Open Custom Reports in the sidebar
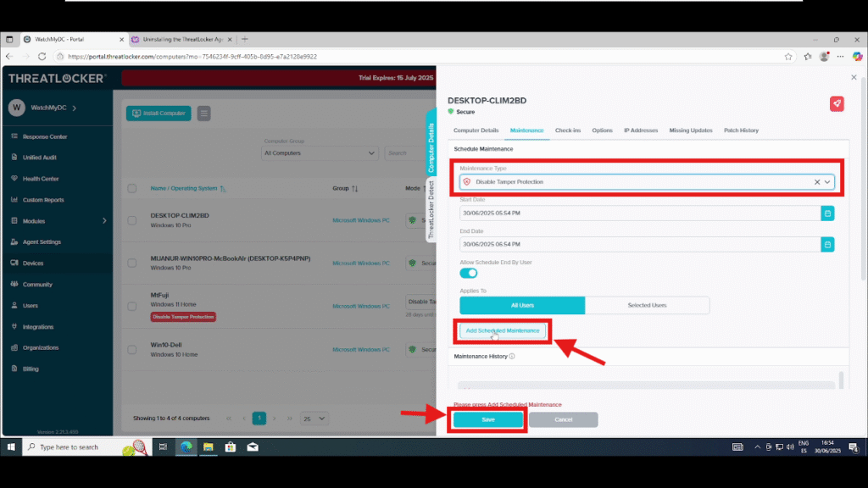This screenshot has width=868, height=488. [42, 200]
